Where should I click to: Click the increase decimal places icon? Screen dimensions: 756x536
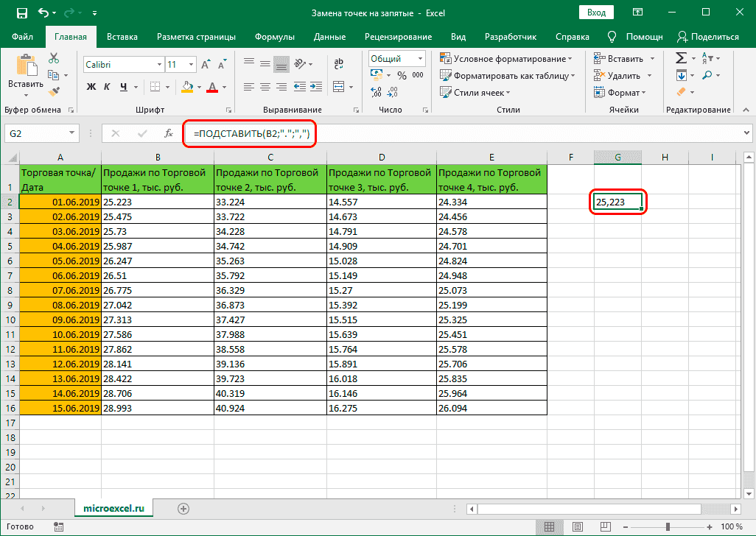click(376, 92)
